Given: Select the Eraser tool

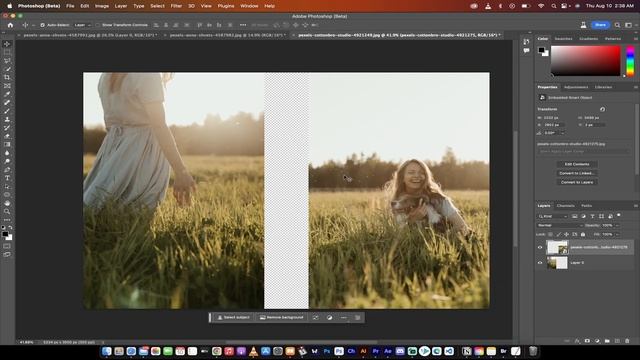Looking at the screenshot, I should tap(7, 136).
